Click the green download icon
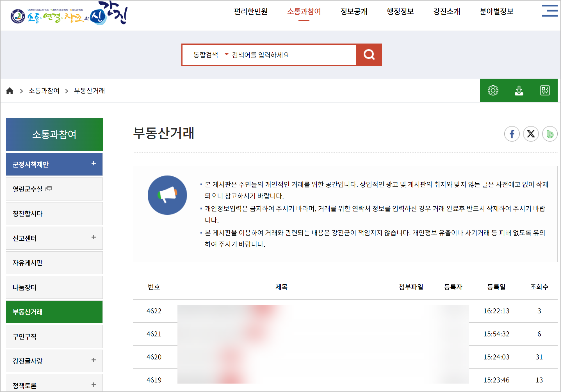The image size is (561, 392). tap(519, 90)
